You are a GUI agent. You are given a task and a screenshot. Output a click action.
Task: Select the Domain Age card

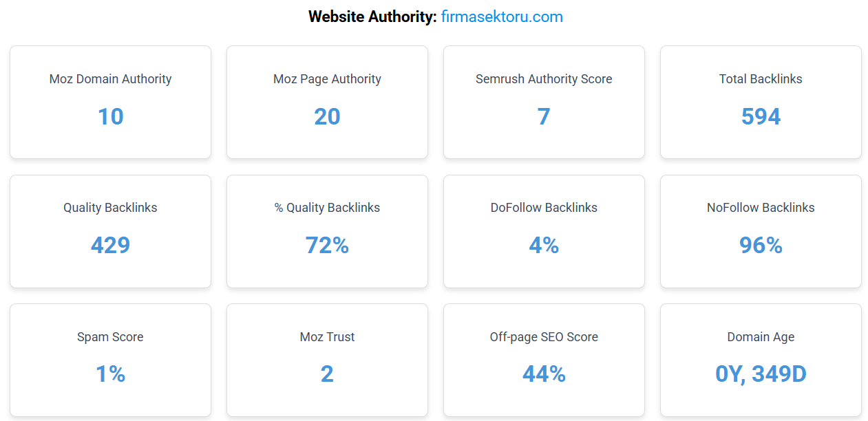(x=761, y=360)
